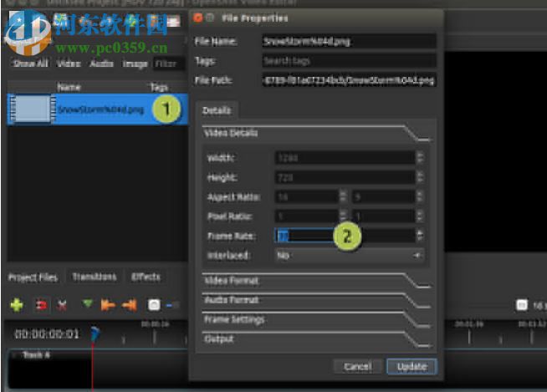This screenshot has height=392, width=547.
Task: Click the second Aspect Ratio field
Action: (x=383, y=197)
